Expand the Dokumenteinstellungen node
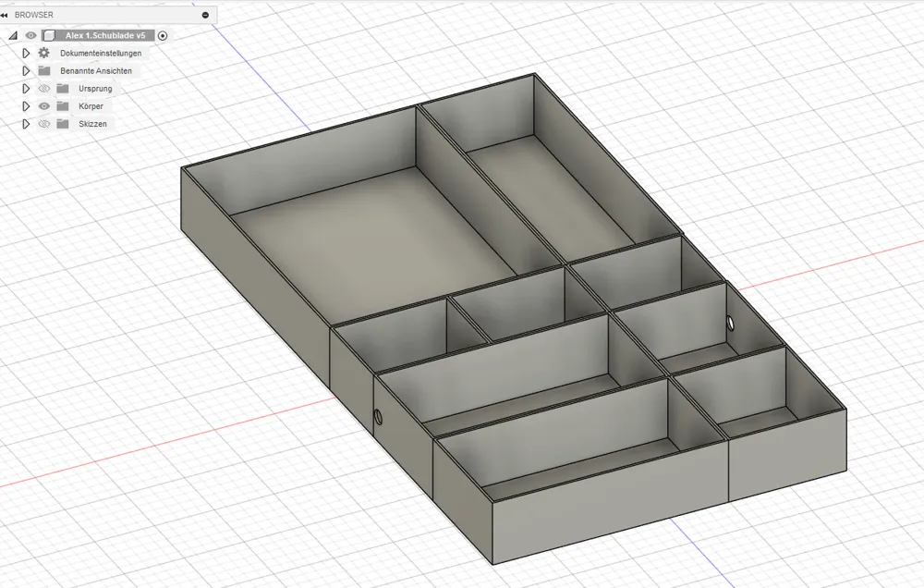Viewport: 924px width, 588px height. point(25,53)
